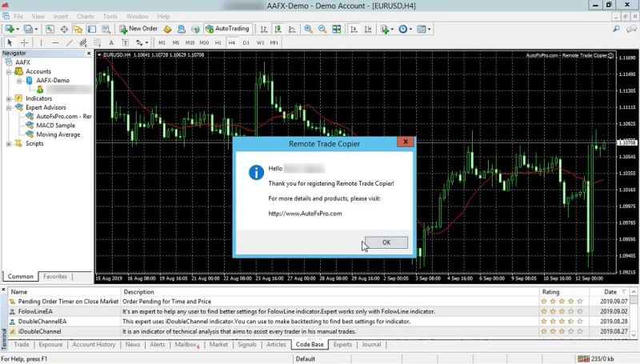
Task: Zoom out on the chart
Action: point(323,29)
